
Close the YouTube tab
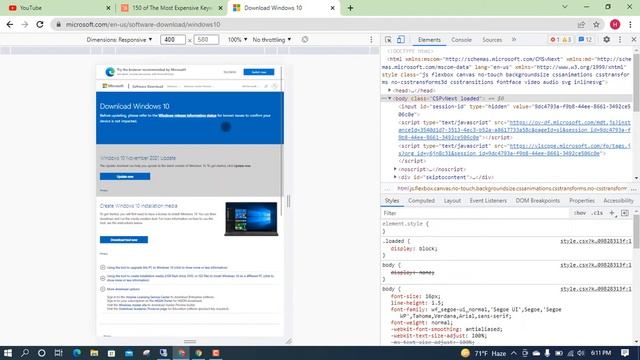pyautogui.click(x=108, y=8)
